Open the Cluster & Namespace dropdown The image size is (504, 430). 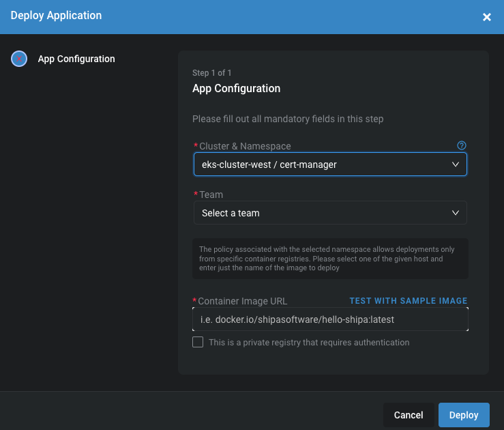(x=321, y=164)
